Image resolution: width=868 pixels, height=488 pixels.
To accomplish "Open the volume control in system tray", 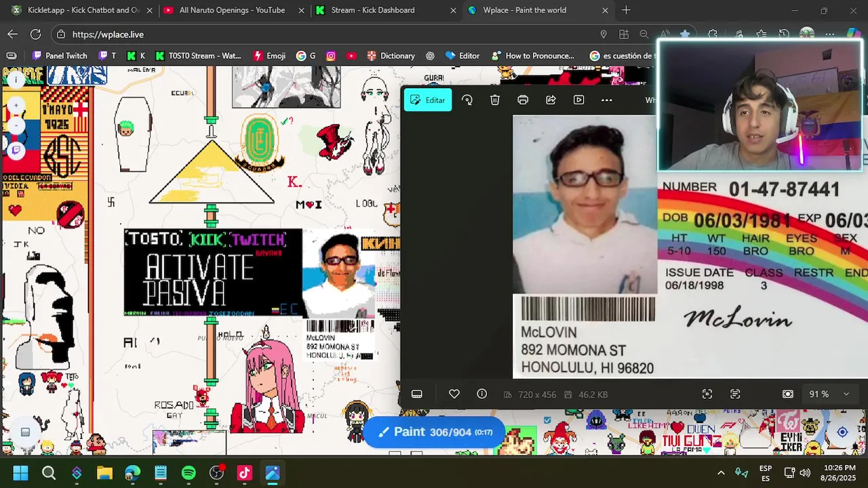I will (805, 473).
